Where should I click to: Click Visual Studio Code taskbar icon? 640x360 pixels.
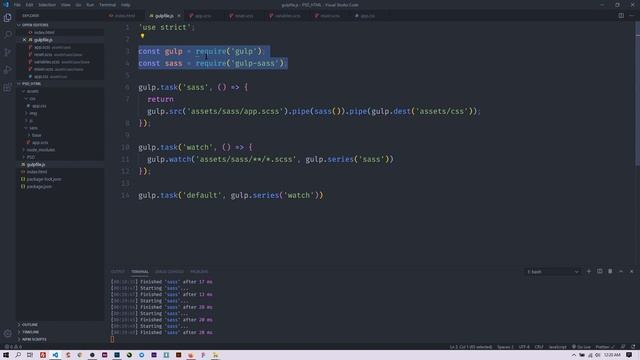pos(55,355)
